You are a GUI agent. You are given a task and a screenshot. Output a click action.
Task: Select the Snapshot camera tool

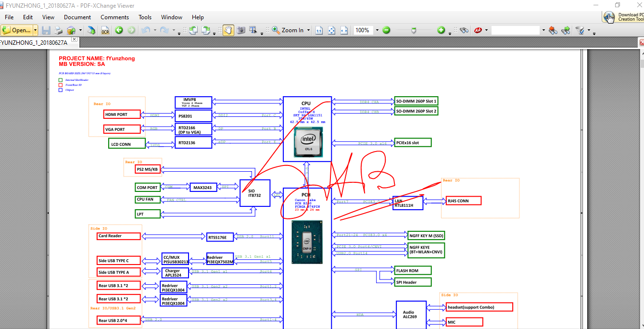tap(240, 30)
